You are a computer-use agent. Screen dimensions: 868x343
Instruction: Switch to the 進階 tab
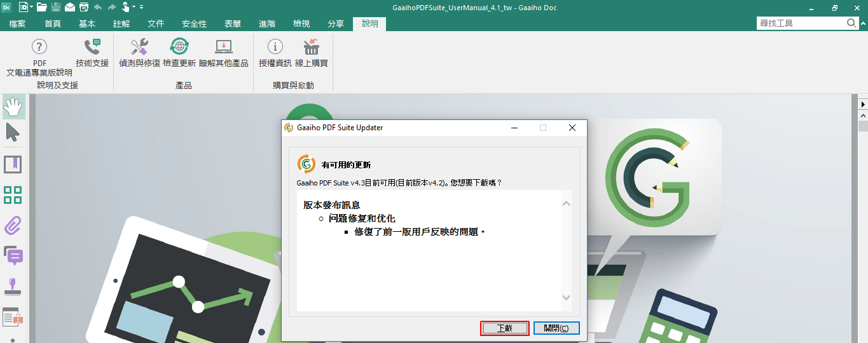coord(267,24)
